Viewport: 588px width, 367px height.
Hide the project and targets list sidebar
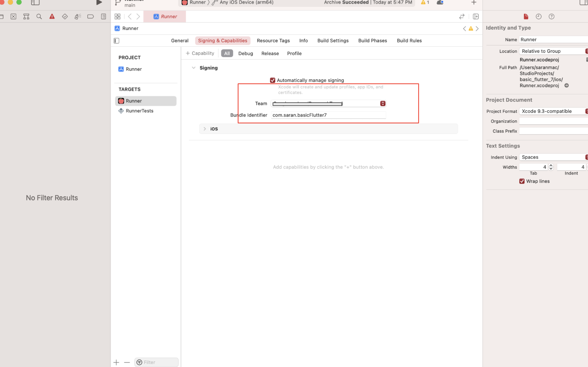pyautogui.click(x=116, y=41)
